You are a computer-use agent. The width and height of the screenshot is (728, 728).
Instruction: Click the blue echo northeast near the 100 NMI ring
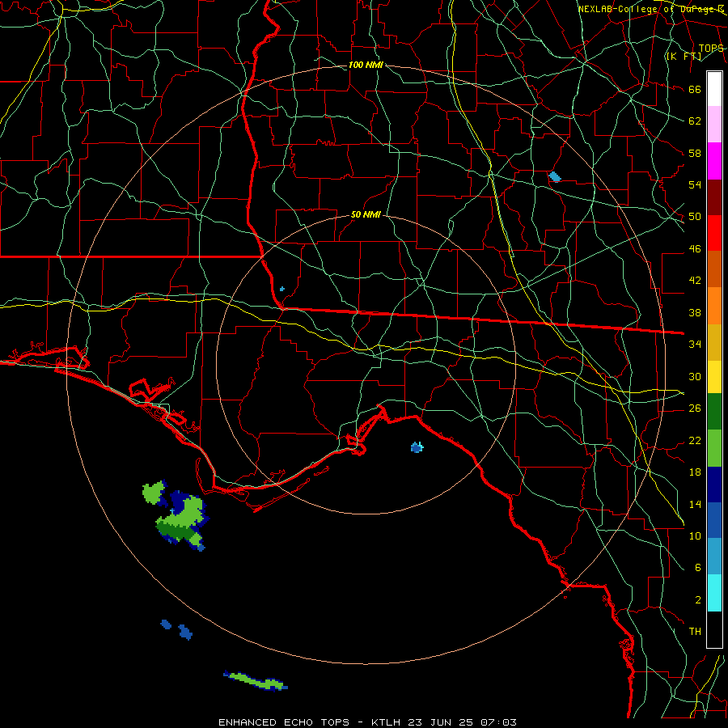[x=554, y=176]
